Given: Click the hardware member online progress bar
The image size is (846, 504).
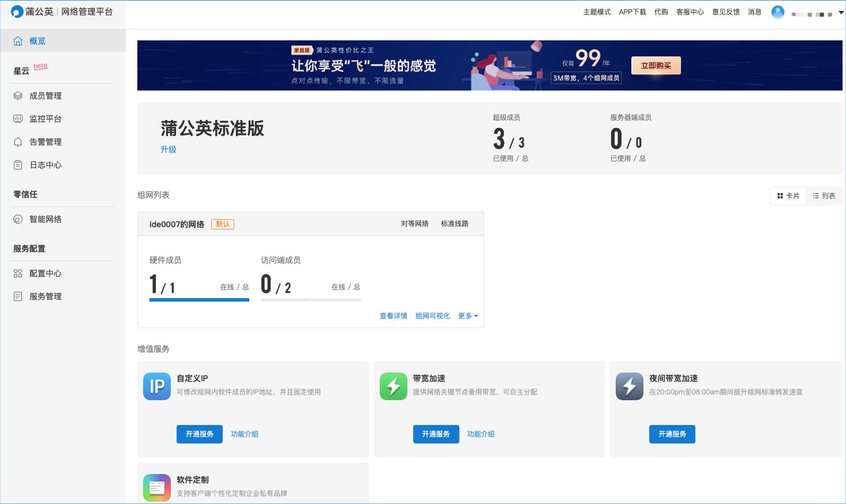Looking at the screenshot, I should [x=199, y=300].
